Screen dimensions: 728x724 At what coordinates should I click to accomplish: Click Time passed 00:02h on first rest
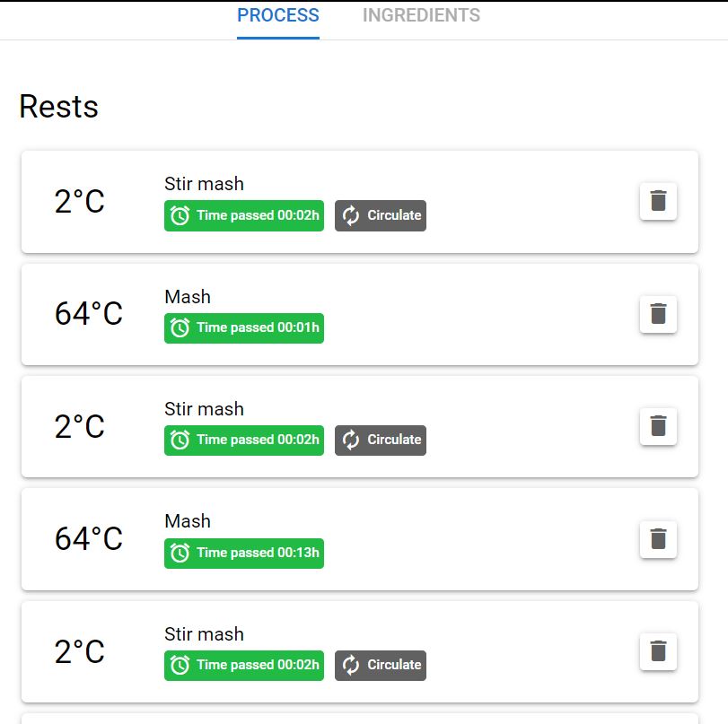pos(244,215)
